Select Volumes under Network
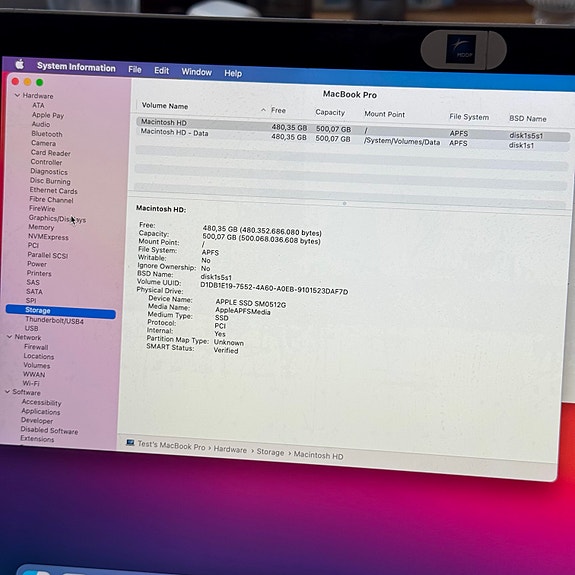Image resolution: width=575 pixels, height=575 pixels. coord(37,366)
